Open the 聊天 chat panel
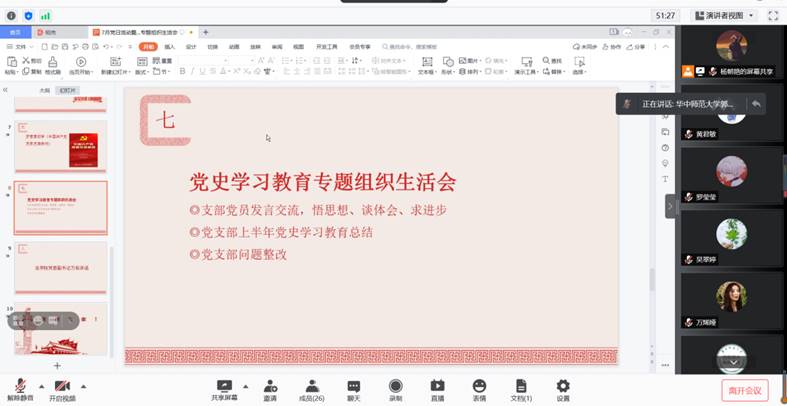Image resolution: width=787 pixels, height=406 pixels. (x=353, y=388)
